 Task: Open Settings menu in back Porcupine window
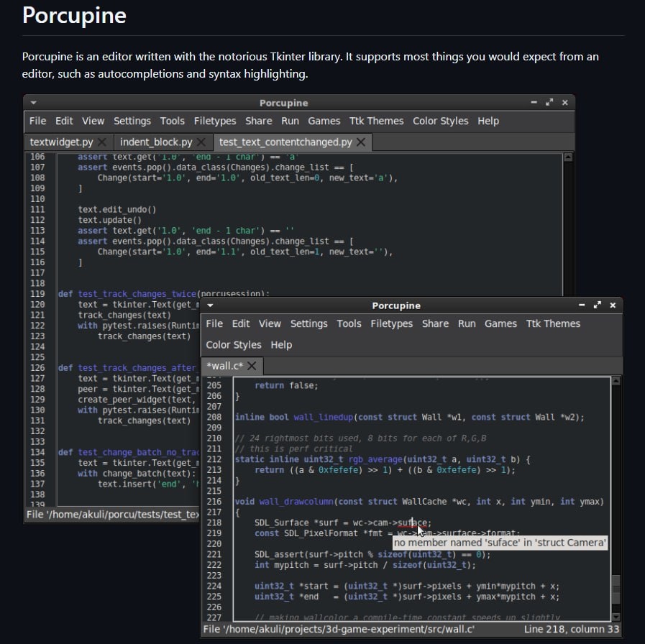[132, 121]
